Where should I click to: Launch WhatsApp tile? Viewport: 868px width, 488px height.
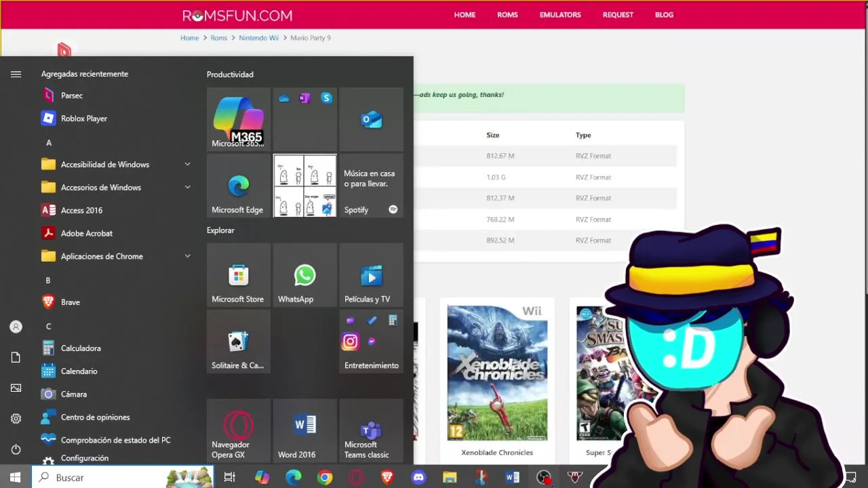[x=304, y=275]
